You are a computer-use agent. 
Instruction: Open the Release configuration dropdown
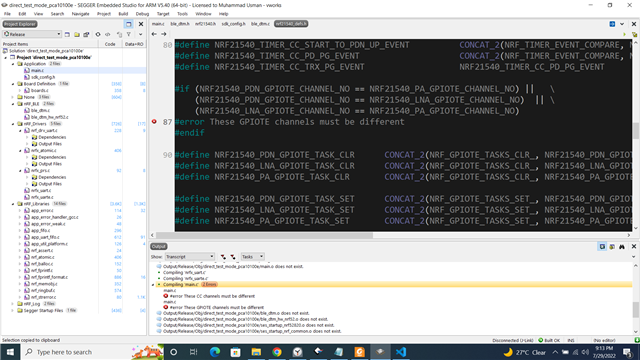coord(32,34)
